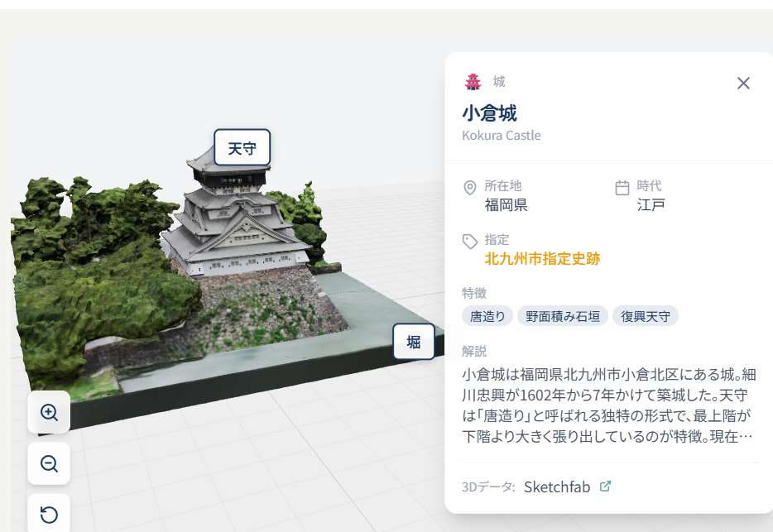Click the calendar era icon
This screenshot has width=773, height=532.
(x=622, y=187)
